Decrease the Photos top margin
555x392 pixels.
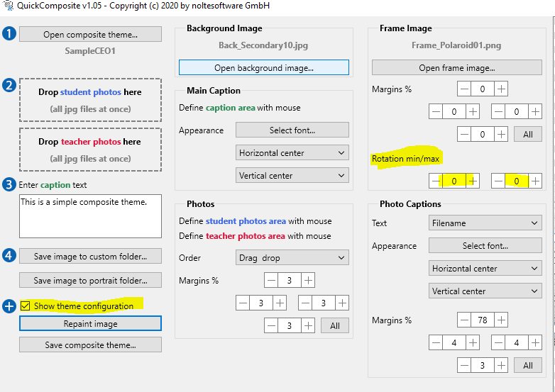tap(271, 280)
